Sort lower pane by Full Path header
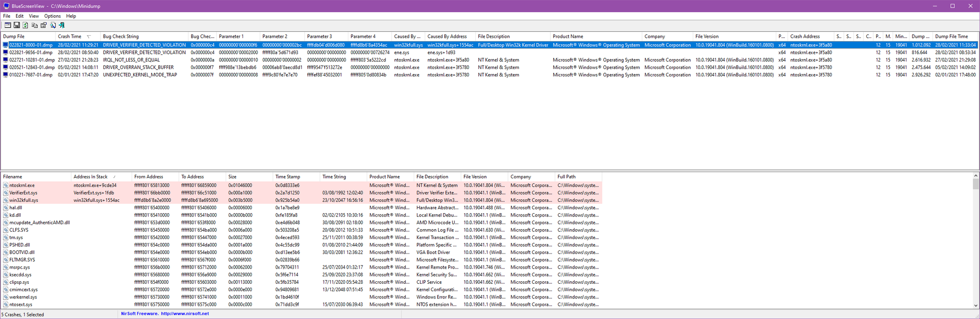Image resolution: width=980 pixels, height=319 pixels. (579, 177)
